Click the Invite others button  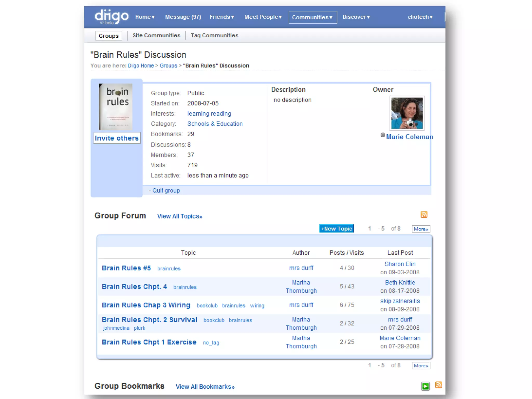coord(117,138)
